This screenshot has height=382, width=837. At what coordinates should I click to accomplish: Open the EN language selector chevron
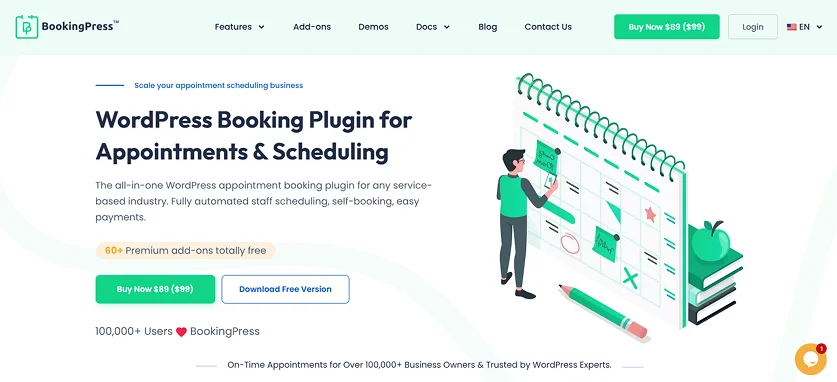click(819, 27)
